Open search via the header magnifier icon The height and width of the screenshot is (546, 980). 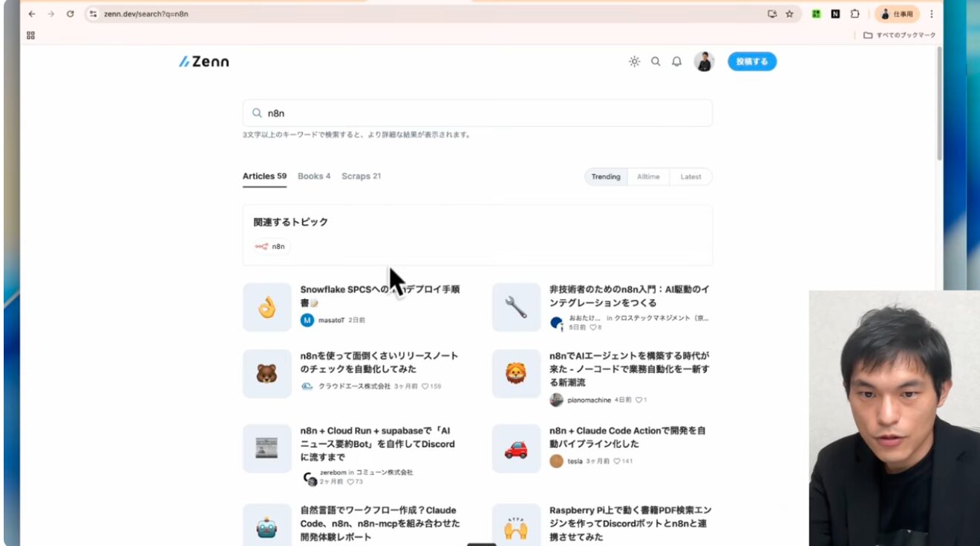tap(656, 62)
